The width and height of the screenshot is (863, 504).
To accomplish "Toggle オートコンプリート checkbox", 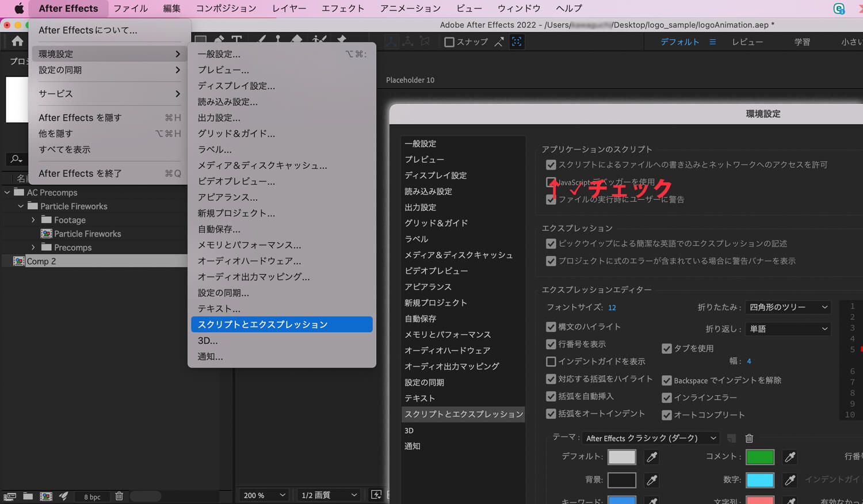I will [x=667, y=415].
